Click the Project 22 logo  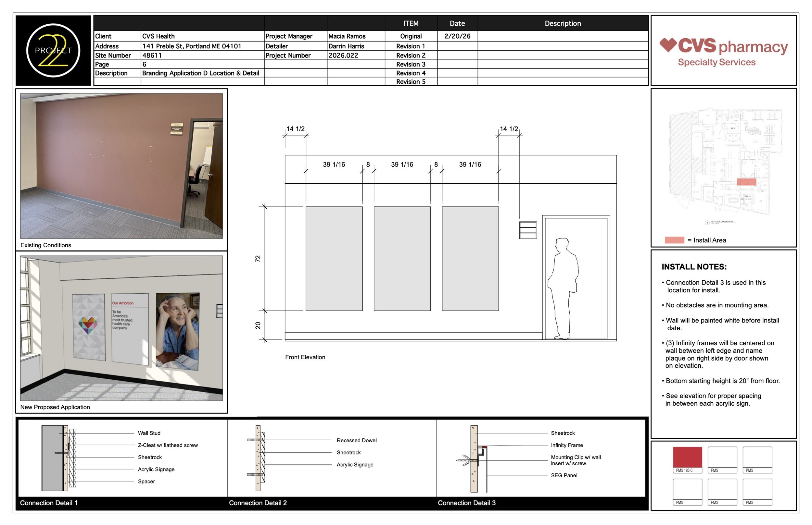click(x=53, y=50)
